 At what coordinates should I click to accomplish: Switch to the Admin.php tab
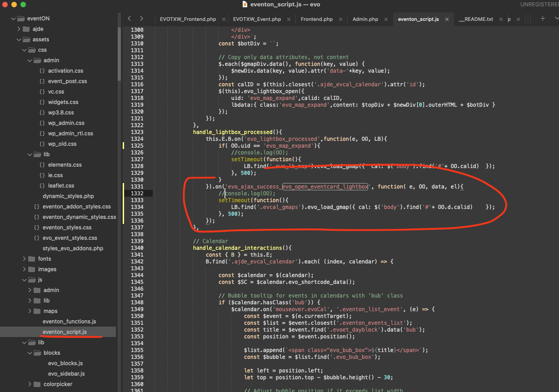point(365,19)
